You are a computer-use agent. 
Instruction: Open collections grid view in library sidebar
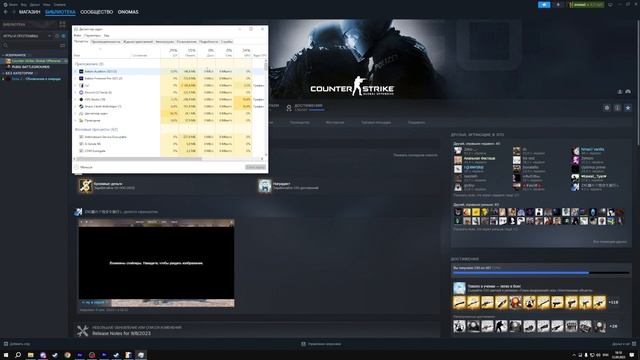coord(62,24)
